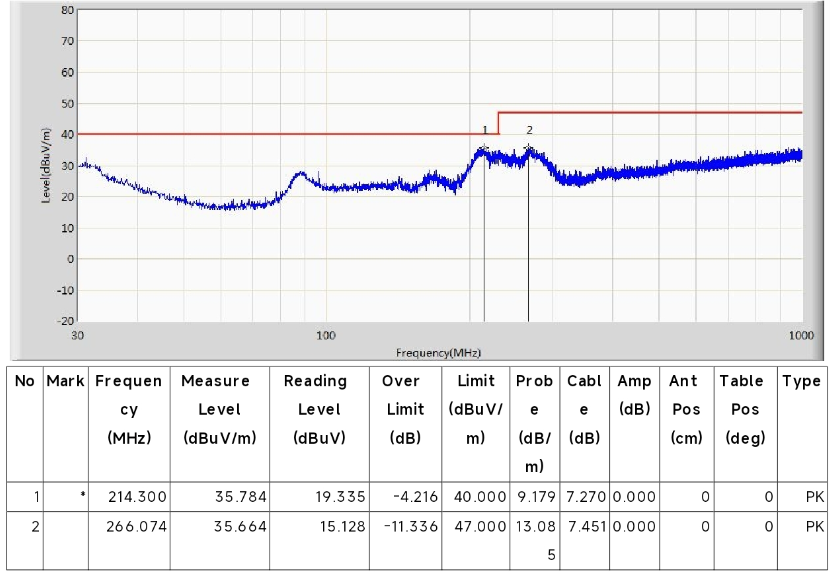The width and height of the screenshot is (830, 575).
Task: Click the 30 tick on frequency axis
Action: [x=77, y=335]
